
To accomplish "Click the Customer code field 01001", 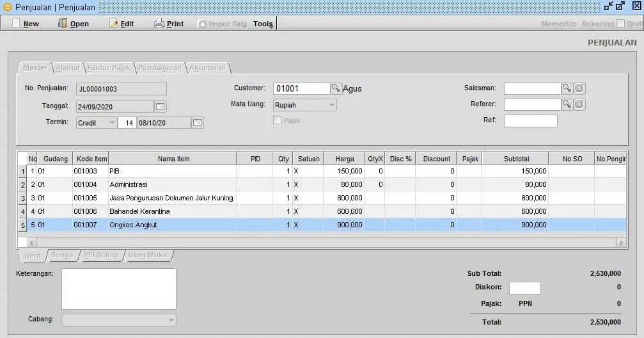I will point(301,88).
